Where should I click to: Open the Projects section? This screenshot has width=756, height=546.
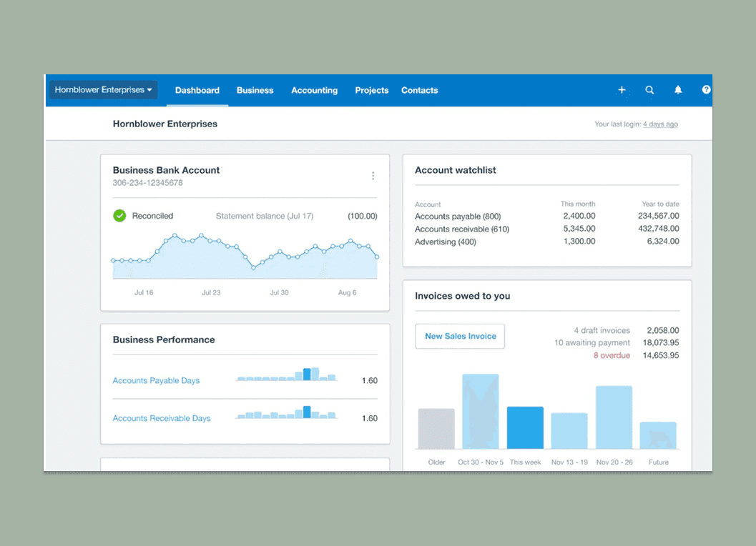click(x=371, y=90)
